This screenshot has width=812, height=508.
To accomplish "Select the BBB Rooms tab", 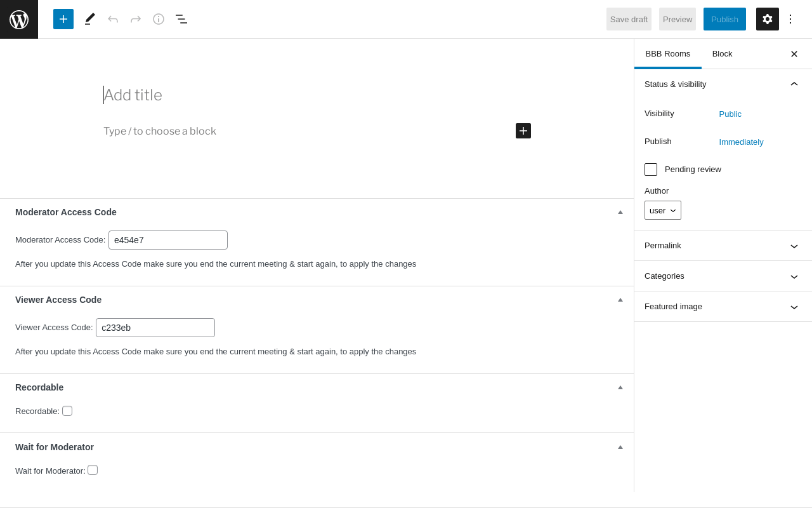I will (x=668, y=54).
